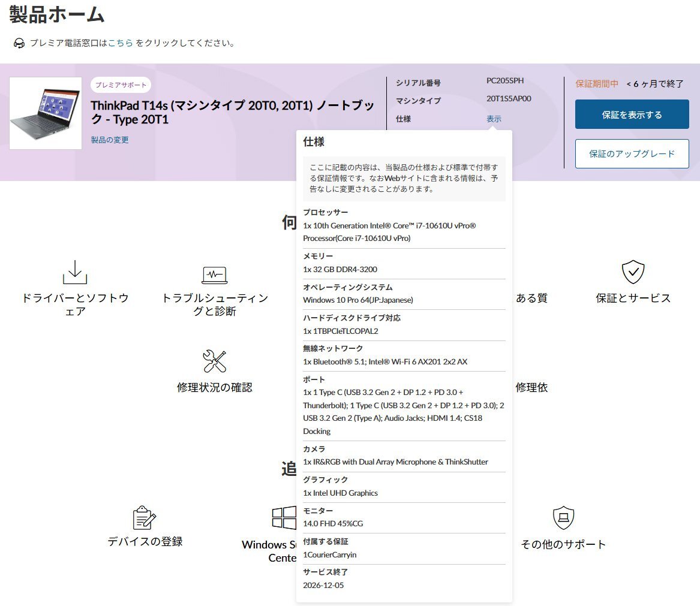Click the < 6 ヶ月で終了 text
Viewport: 700px width, 606px height.
click(654, 83)
